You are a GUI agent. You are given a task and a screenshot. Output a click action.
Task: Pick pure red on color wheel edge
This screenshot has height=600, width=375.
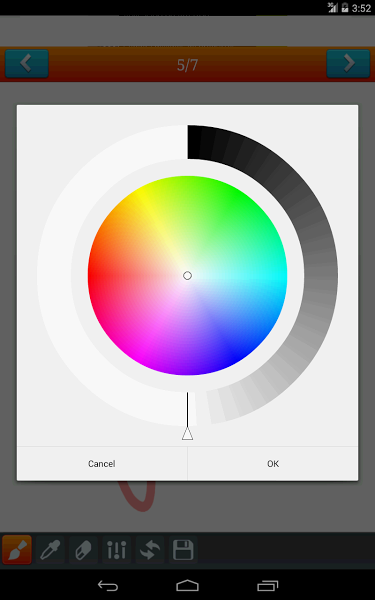coord(93,276)
